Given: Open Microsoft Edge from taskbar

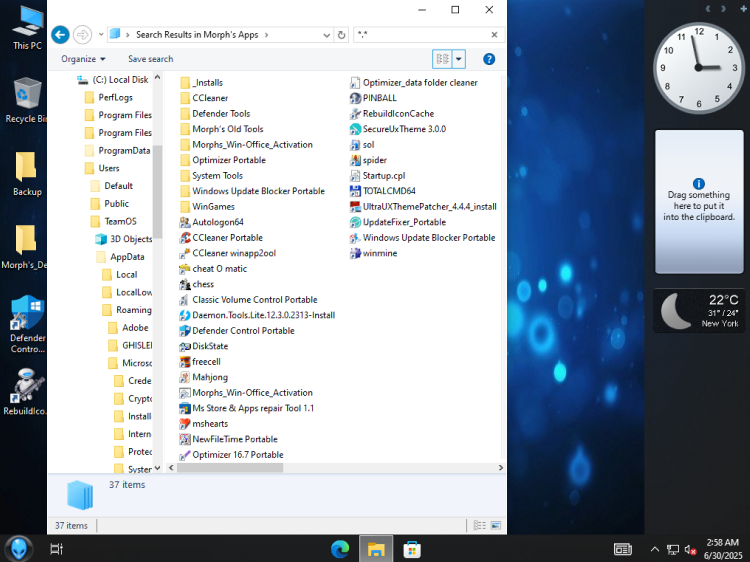Looking at the screenshot, I should 340,549.
